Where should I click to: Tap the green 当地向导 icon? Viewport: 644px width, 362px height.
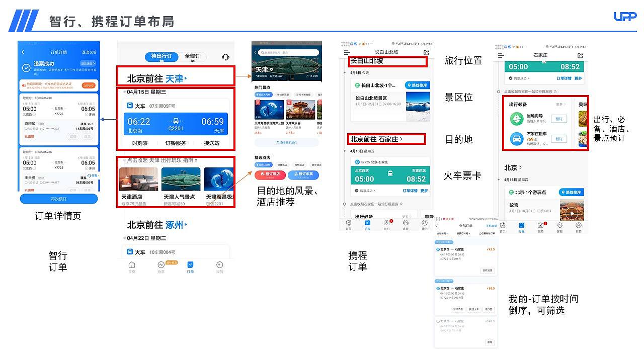[x=516, y=119]
